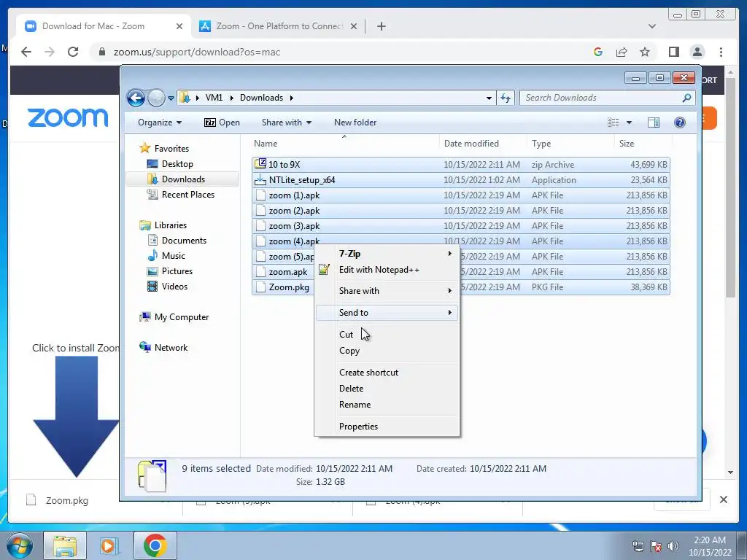Open a new Chrome tab
The width and height of the screenshot is (747, 560).
pos(381,26)
